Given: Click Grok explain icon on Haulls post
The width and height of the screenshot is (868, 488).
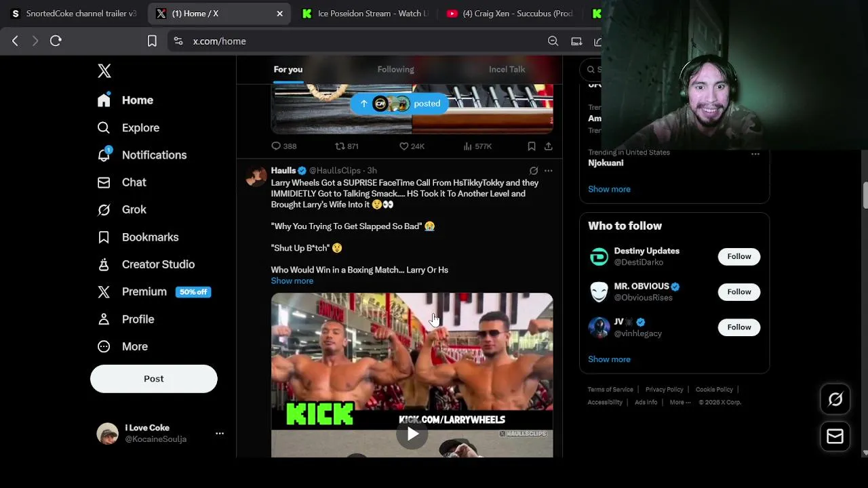Looking at the screenshot, I should coord(534,171).
